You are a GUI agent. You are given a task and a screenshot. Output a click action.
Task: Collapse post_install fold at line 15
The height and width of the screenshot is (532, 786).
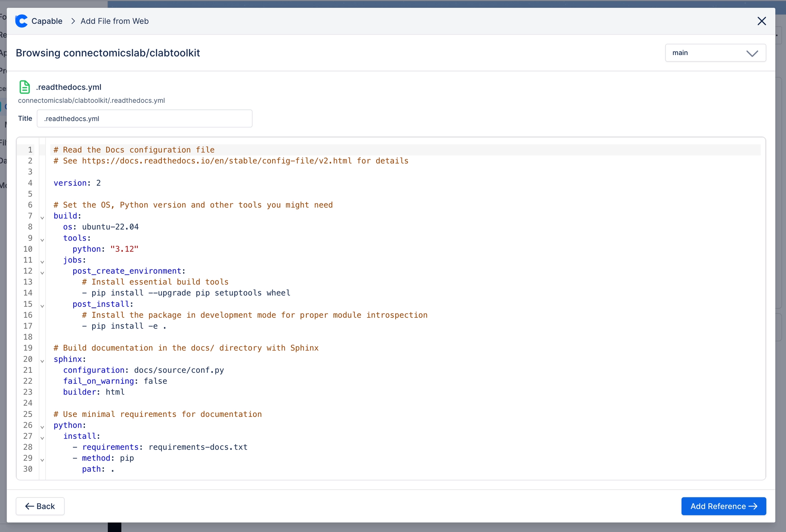42,306
